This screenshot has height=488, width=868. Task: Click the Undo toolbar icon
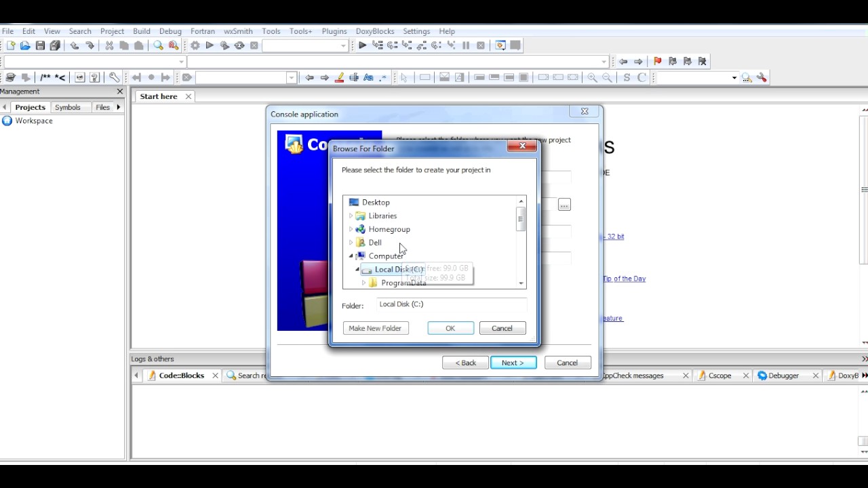[75, 45]
